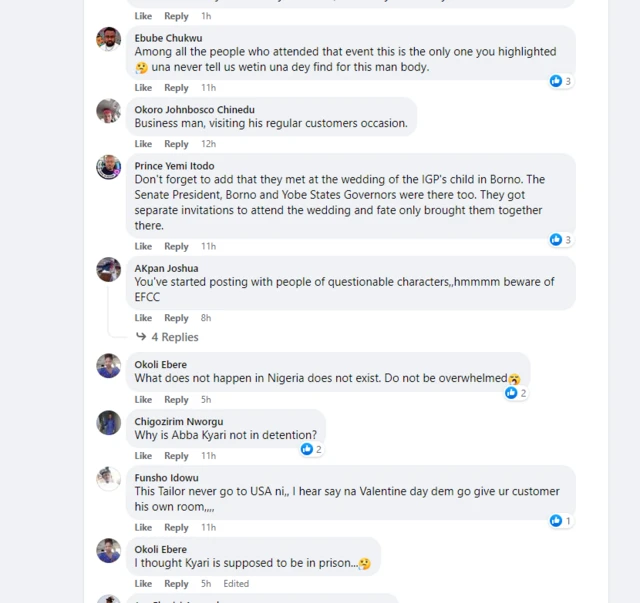View reactions on Prince Yemi Itodo's comment
The width and height of the screenshot is (640, 603).
point(556,239)
